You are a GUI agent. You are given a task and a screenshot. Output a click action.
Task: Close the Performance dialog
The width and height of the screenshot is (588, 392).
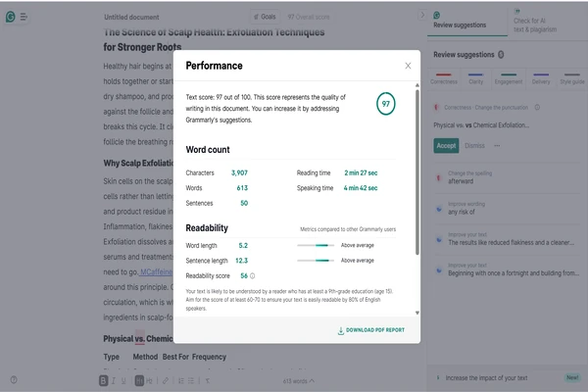point(408,66)
